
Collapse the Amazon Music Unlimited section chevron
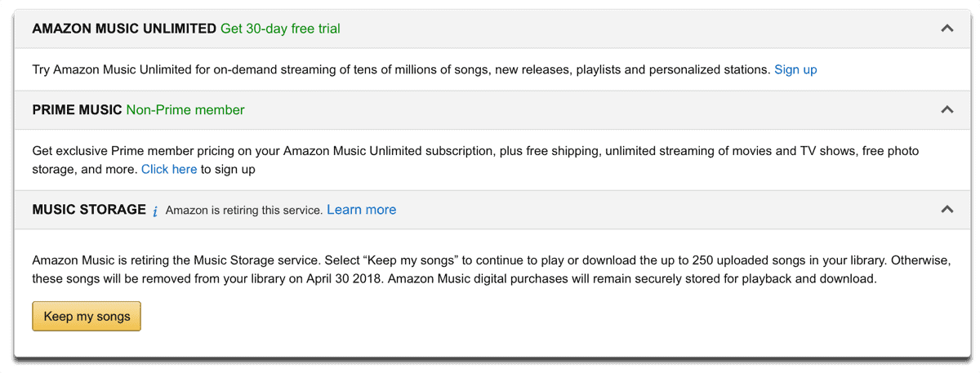pyautogui.click(x=947, y=29)
